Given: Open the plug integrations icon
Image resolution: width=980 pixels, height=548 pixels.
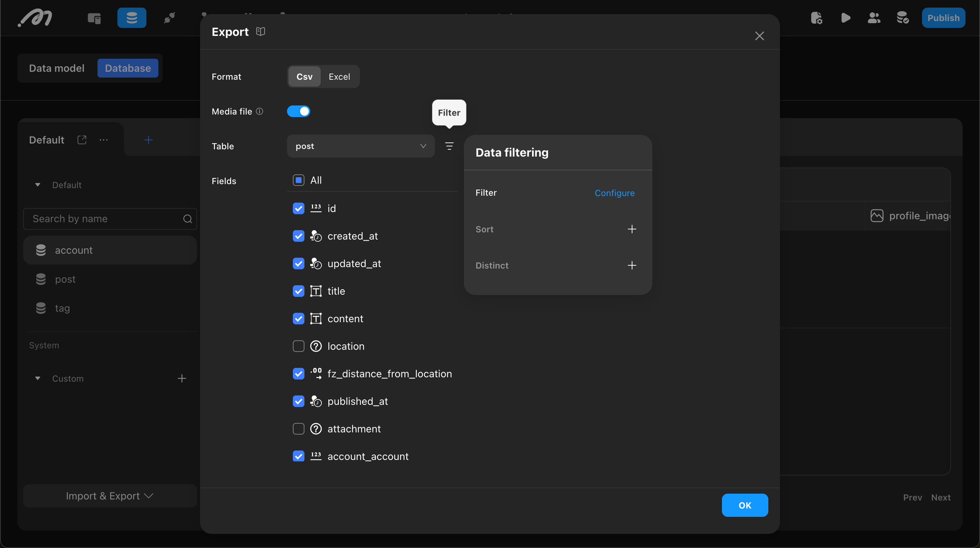Looking at the screenshot, I should 169,18.
